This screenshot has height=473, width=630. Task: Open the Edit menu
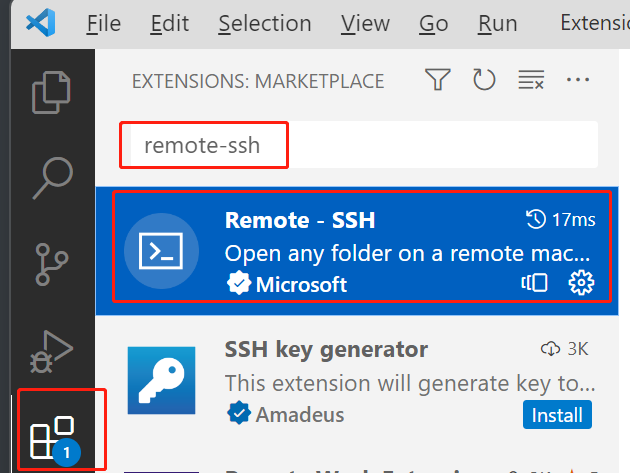point(169,23)
